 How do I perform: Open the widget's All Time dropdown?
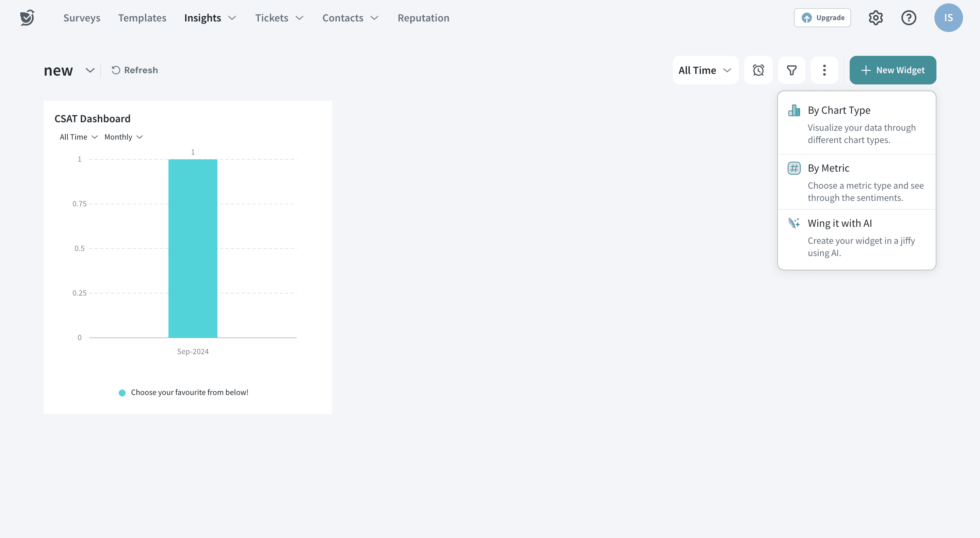(x=78, y=137)
